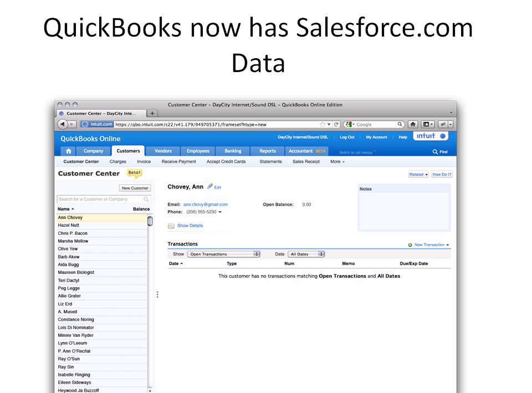This screenshot has height=393, width=532.
Task: Sort transactions by Due/Exp Date column
Action: (x=414, y=264)
